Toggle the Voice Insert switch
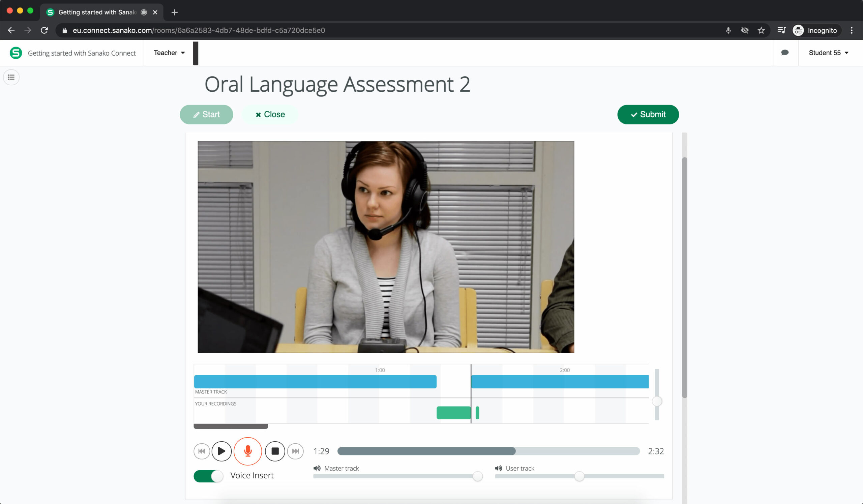The width and height of the screenshot is (863, 504). (208, 476)
